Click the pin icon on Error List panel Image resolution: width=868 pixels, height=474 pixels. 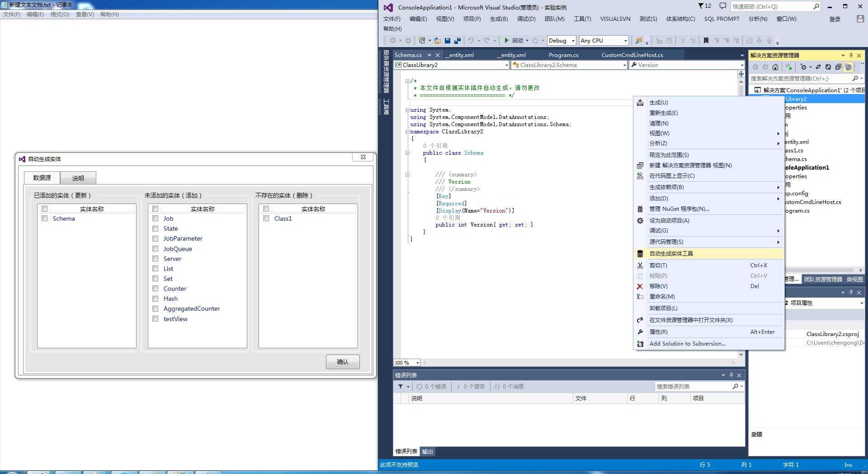coord(731,375)
